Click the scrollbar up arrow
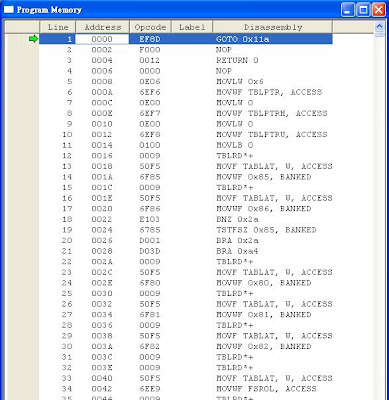This screenshot has width=389, height=400. click(379, 26)
